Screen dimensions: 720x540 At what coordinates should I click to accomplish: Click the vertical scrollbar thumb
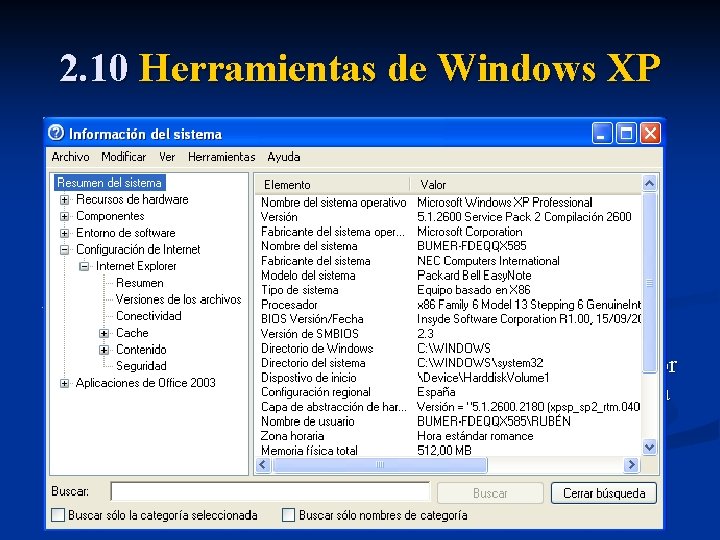coord(649,283)
